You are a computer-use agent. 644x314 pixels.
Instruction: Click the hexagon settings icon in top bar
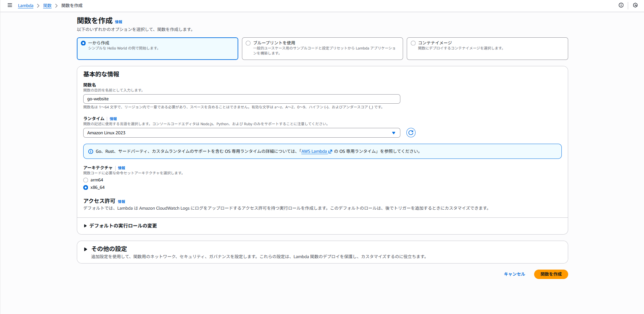click(x=635, y=5)
